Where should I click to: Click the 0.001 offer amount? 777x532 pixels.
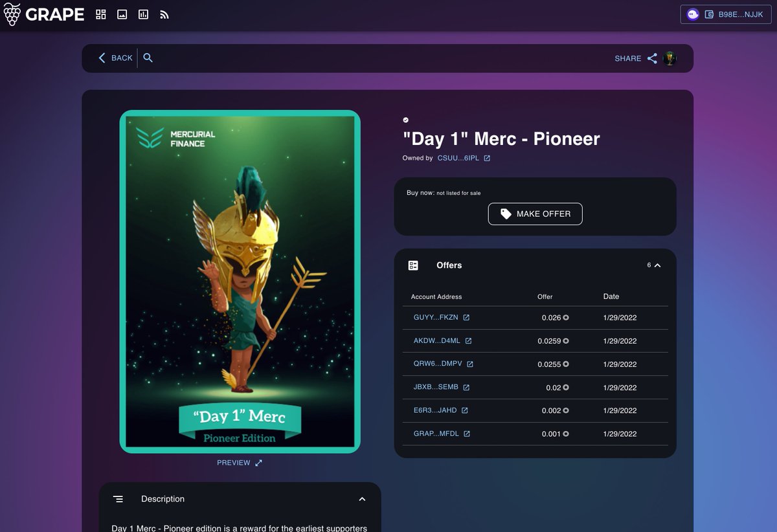[552, 434]
